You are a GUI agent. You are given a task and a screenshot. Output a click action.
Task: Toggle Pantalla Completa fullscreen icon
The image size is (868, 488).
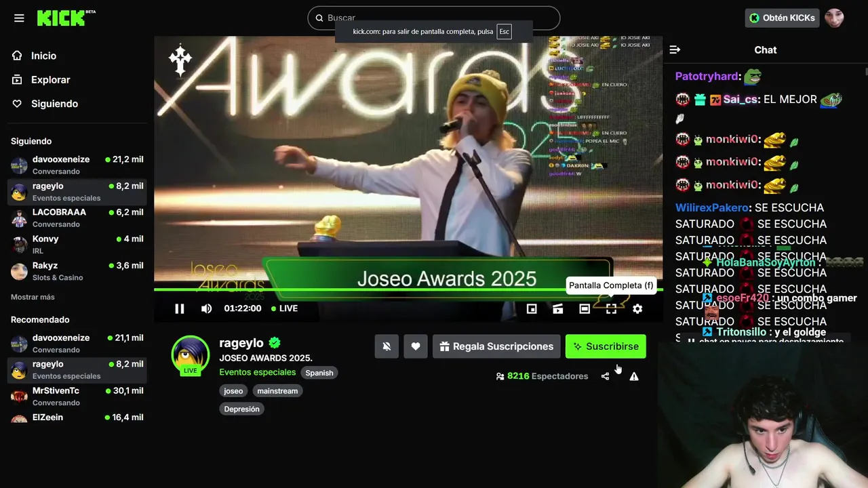point(611,308)
